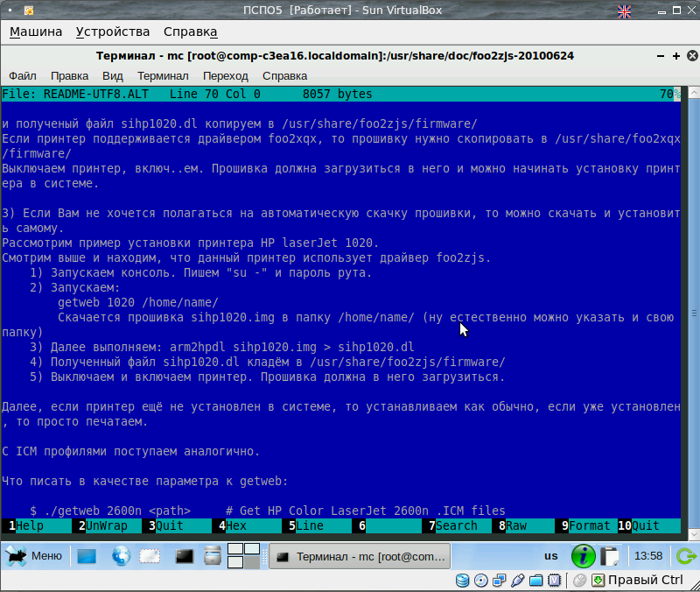Viewport: 700px width, 592px height.
Task: Select the hard disk icon in VirtualBox status bar
Action: (462, 581)
